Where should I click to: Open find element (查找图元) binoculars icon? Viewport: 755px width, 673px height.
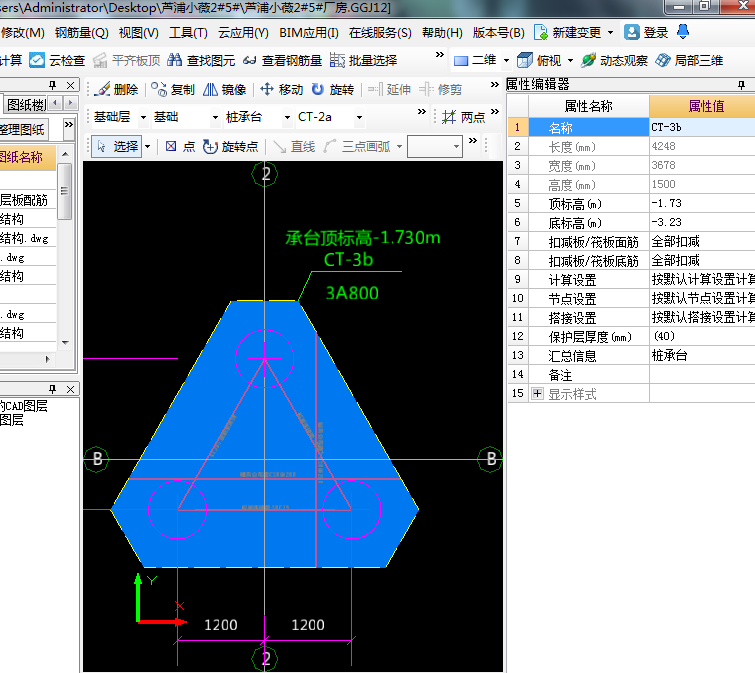[174, 60]
